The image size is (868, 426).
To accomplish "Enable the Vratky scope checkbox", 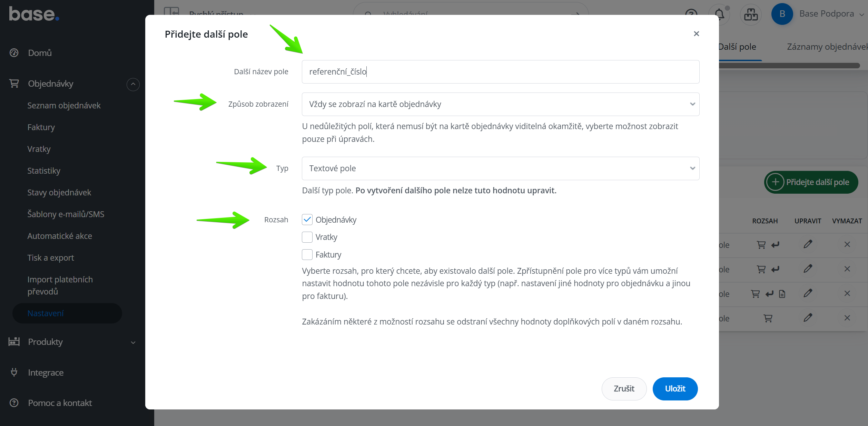I will point(307,237).
